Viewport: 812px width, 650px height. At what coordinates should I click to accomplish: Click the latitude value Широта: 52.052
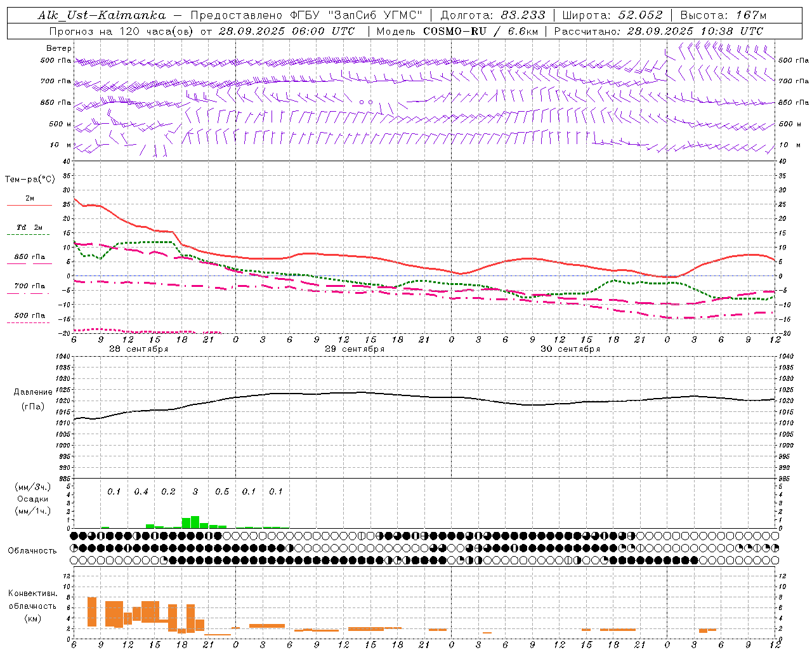[x=613, y=15]
